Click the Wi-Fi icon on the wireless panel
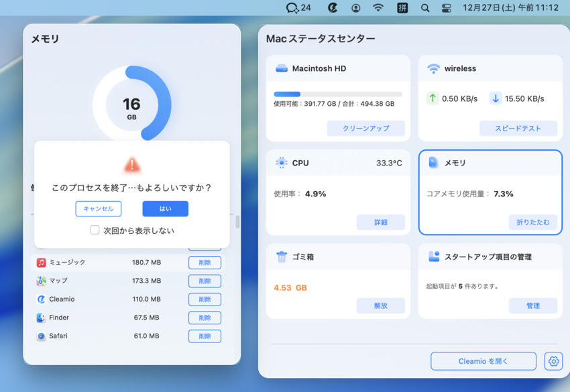Viewport: 570px width, 392px height. click(x=434, y=68)
